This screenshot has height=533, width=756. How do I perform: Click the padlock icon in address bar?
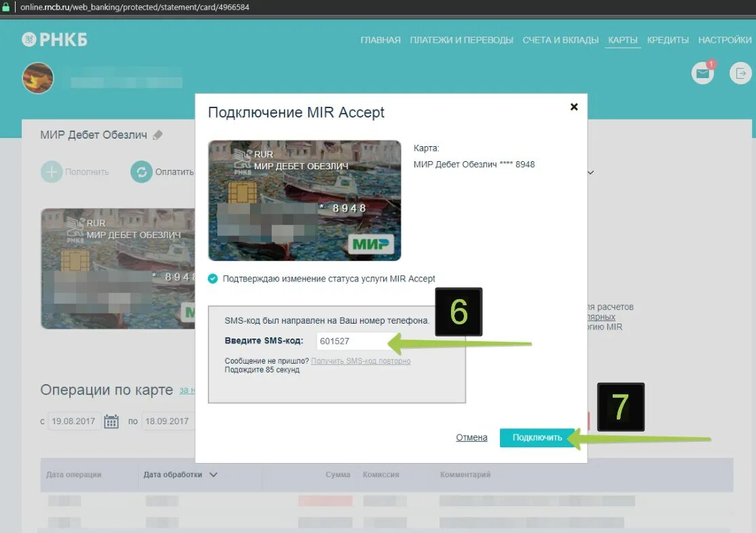coord(6,7)
